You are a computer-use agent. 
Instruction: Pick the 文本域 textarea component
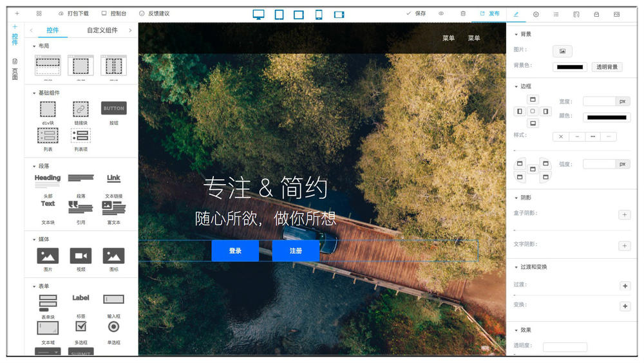(48, 328)
